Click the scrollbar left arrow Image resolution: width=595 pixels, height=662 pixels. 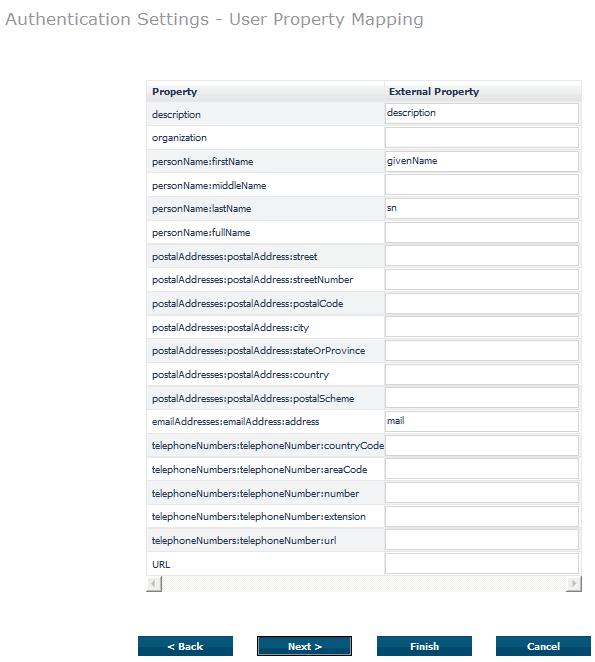pyautogui.click(x=154, y=584)
